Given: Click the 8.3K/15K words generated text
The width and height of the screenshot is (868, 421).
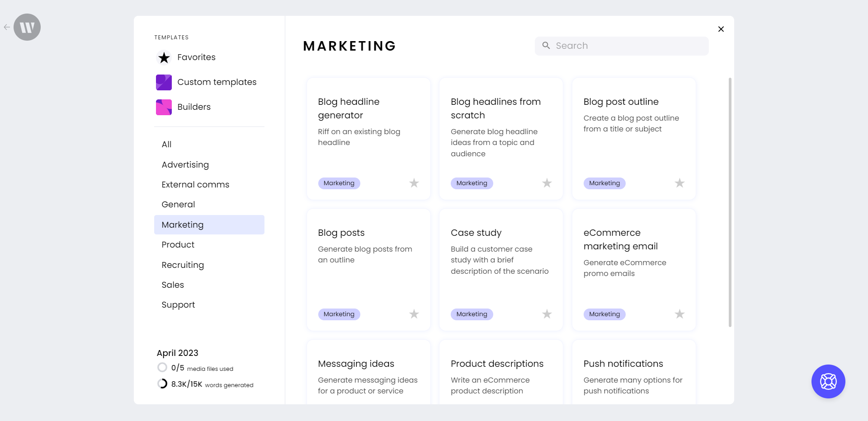Looking at the screenshot, I should pos(212,384).
